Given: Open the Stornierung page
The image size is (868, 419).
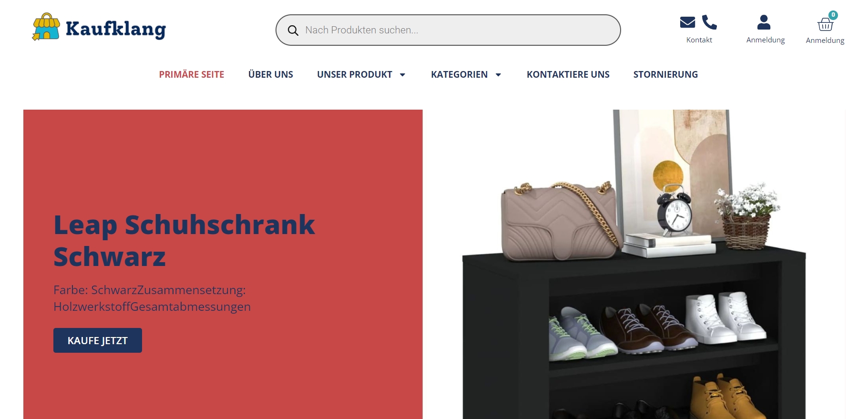Looking at the screenshot, I should (665, 74).
